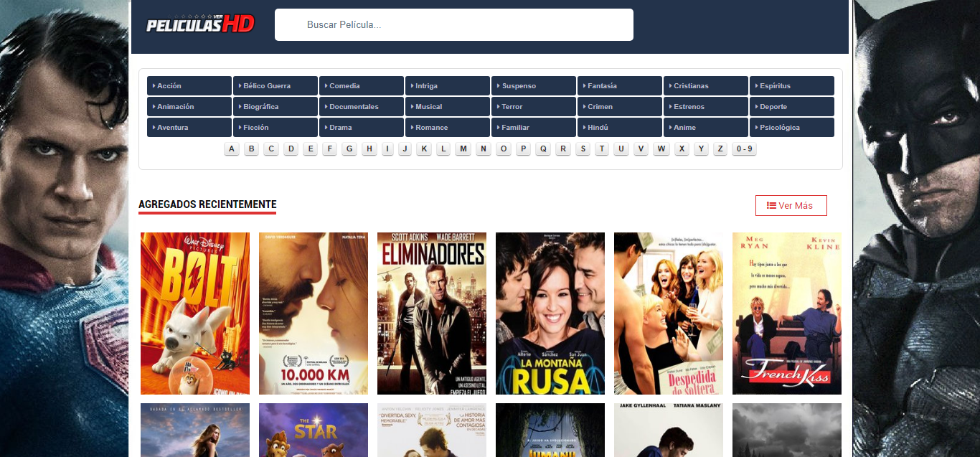Image resolution: width=980 pixels, height=457 pixels.
Task: Open the Estrenos category
Action: click(x=706, y=107)
